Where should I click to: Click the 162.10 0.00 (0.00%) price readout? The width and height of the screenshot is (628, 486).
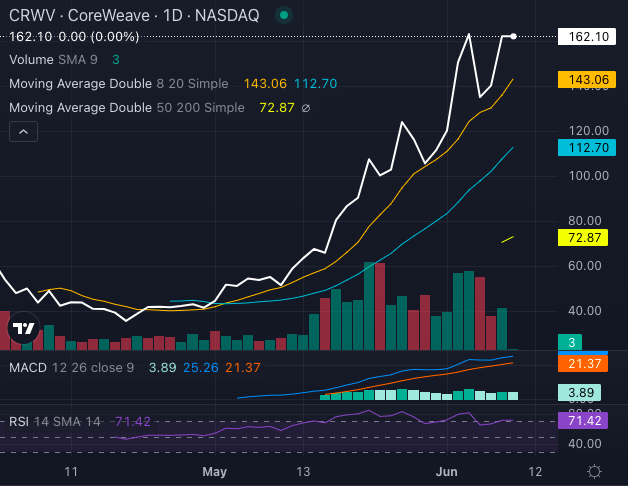coord(74,37)
